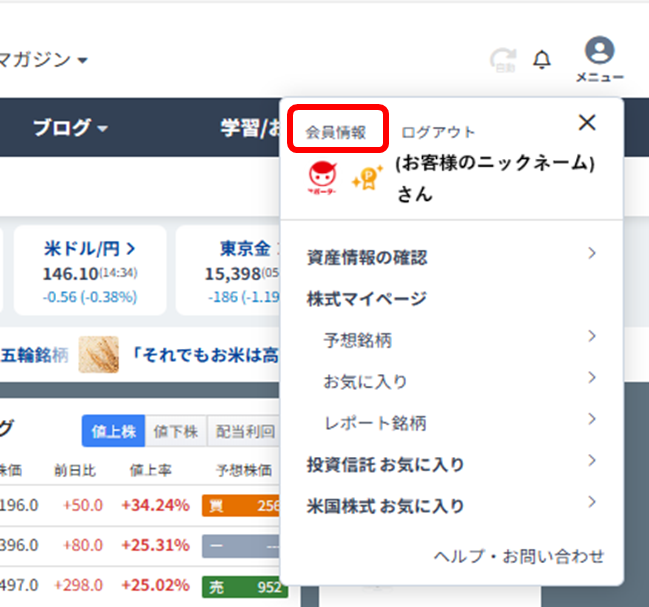Viewport: 649px width, 607px height.
Task: Open お気に入り submenu item
Action: tap(365, 381)
